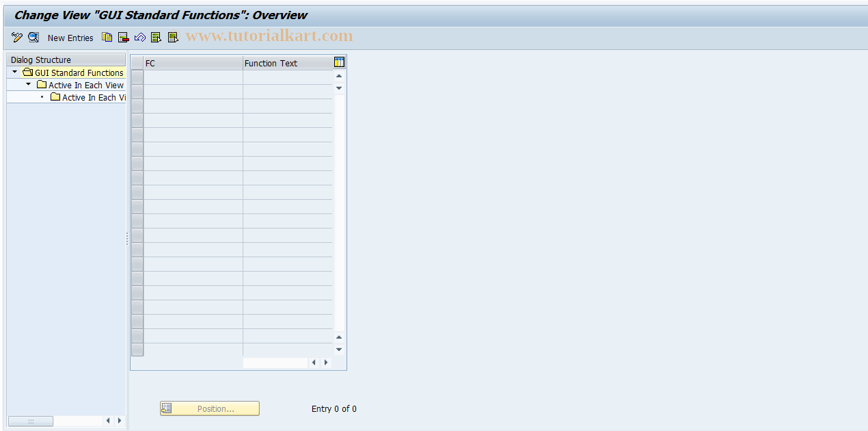Collapse the GUI Standard Functions node
Screen dimensions: 868x431
tap(15, 72)
